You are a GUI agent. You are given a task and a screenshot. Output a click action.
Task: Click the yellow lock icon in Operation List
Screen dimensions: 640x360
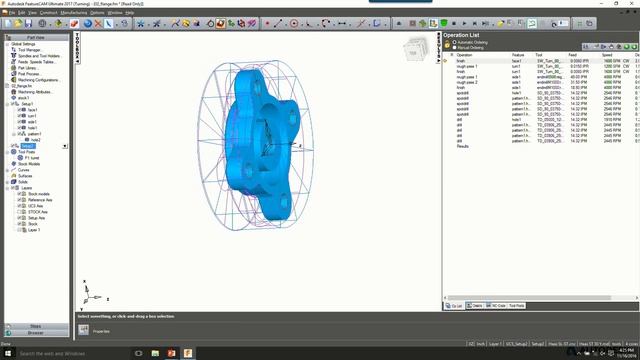tap(447, 44)
